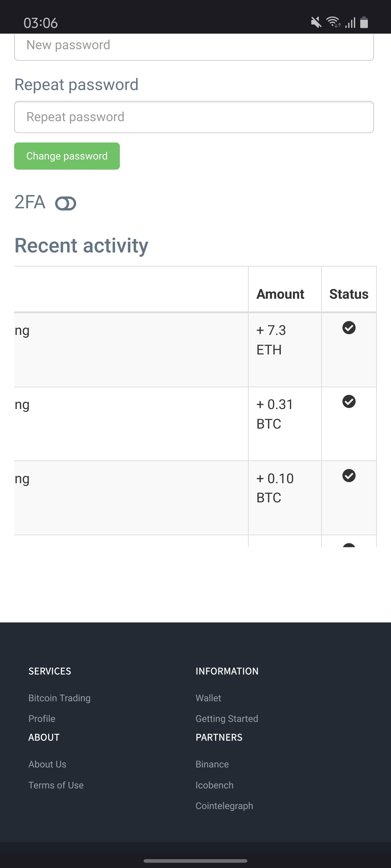The height and width of the screenshot is (868, 391).
Task: Click checkmark status for 0.10 BTC row
Action: tap(349, 476)
